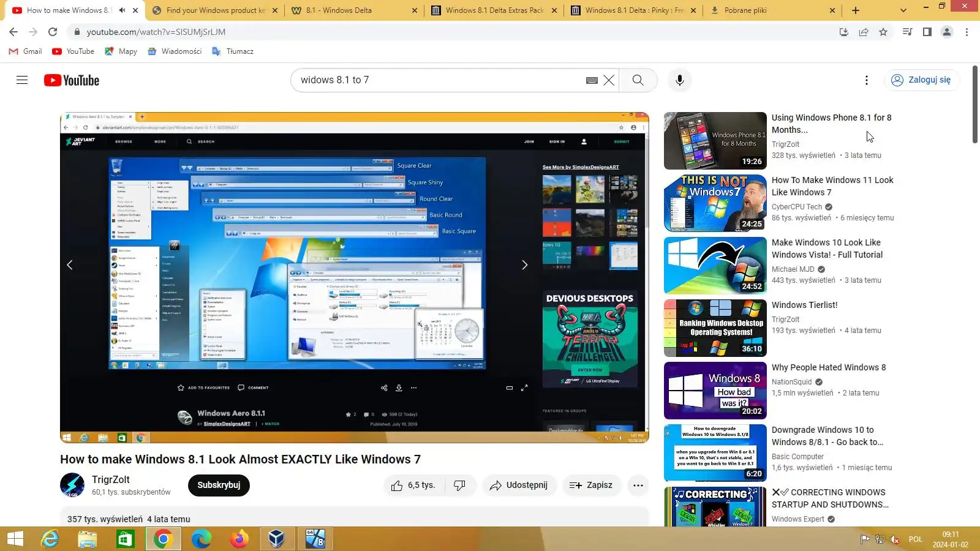Open media controls in Chrome toolbar

click(908, 32)
